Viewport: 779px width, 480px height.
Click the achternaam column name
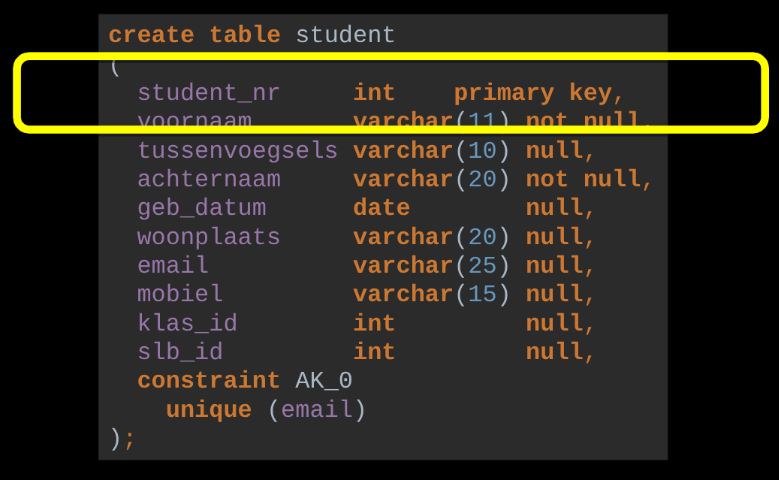tap(208, 180)
